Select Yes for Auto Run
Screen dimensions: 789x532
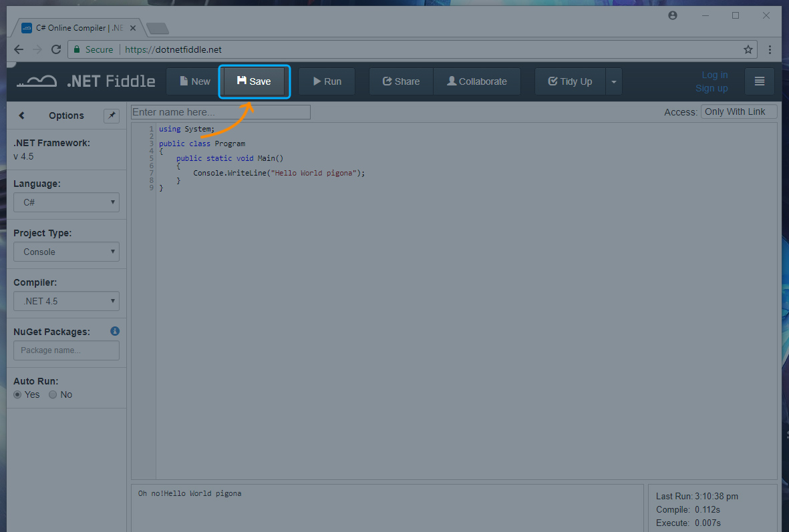[x=18, y=394]
